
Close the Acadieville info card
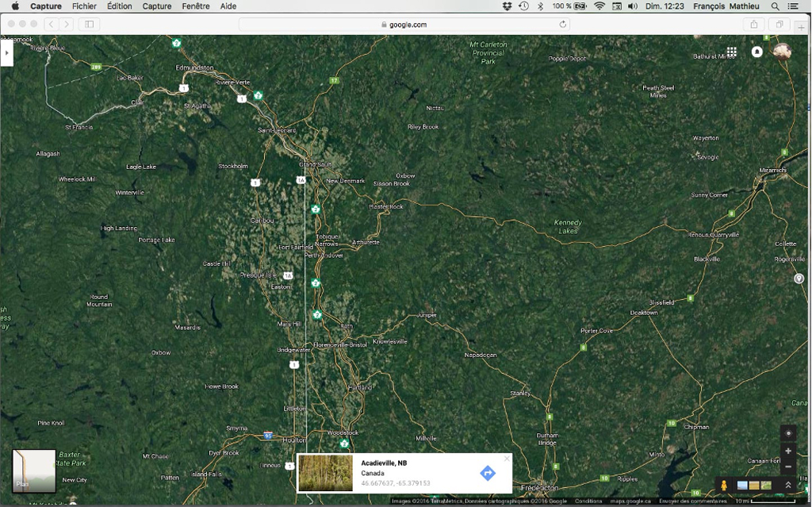(x=507, y=459)
